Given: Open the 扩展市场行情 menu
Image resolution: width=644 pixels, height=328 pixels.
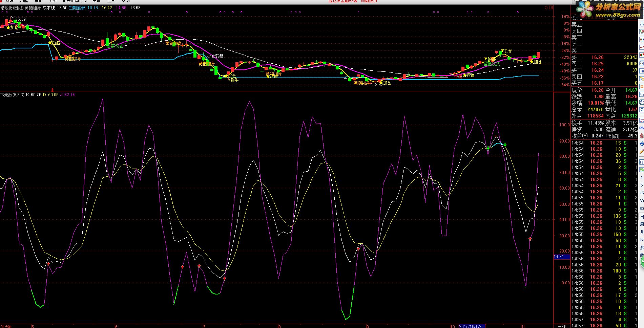Looking at the screenshot, I should [75, 1].
